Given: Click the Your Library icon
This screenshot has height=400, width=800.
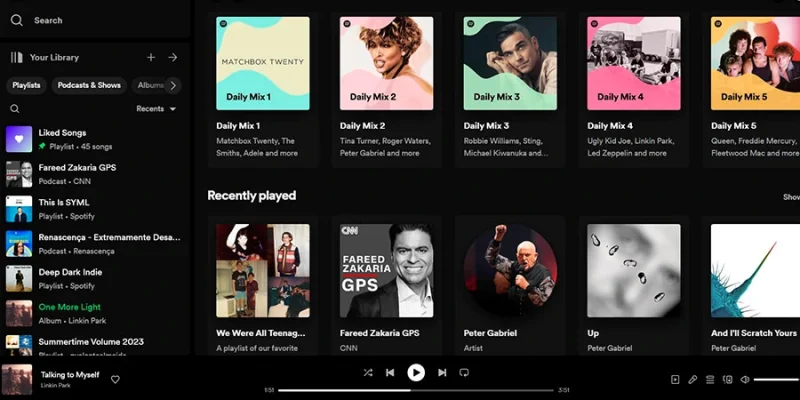Looking at the screenshot, I should 17,57.
